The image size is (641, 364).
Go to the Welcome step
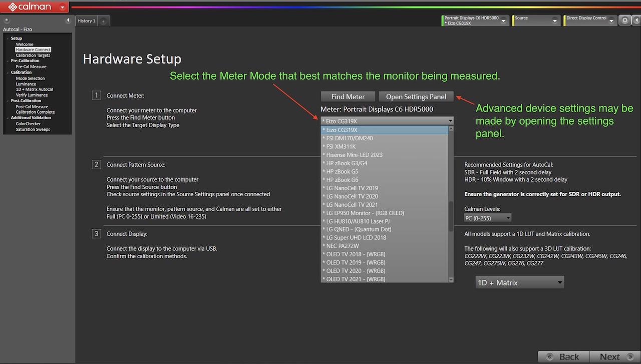click(25, 45)
